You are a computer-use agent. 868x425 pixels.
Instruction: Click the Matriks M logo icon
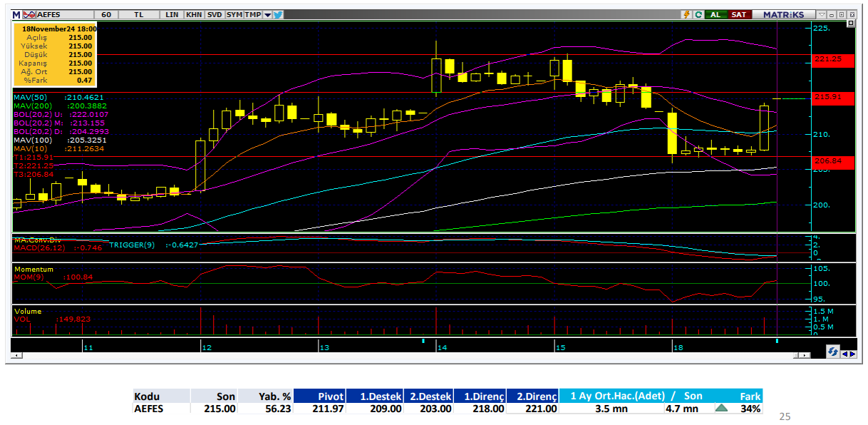pyautogui.click(x=16, y=14)
